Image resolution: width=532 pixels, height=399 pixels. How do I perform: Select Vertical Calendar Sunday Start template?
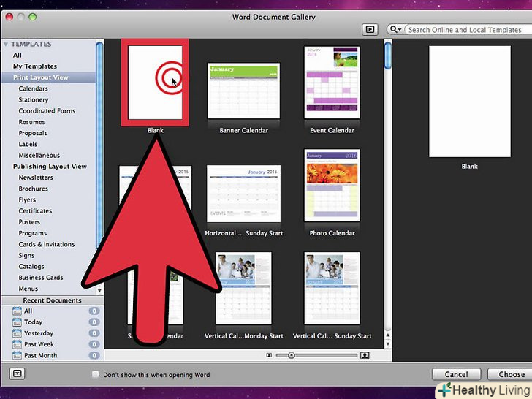pos(332,288)
